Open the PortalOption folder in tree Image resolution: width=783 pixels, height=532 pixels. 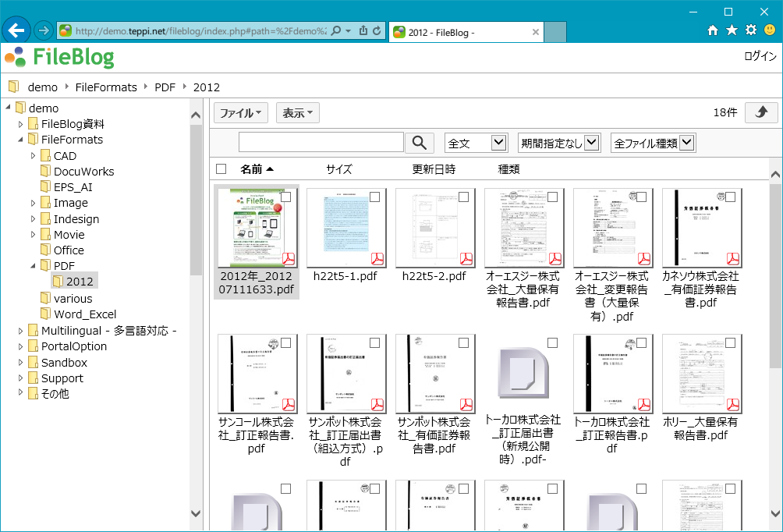[x=74, y=346]
